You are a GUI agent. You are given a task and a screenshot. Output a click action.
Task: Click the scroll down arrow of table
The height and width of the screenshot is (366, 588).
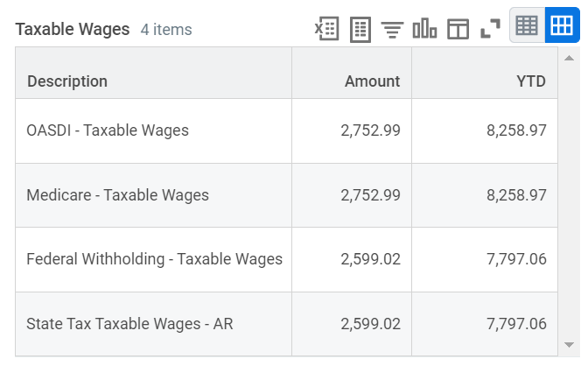570,345
